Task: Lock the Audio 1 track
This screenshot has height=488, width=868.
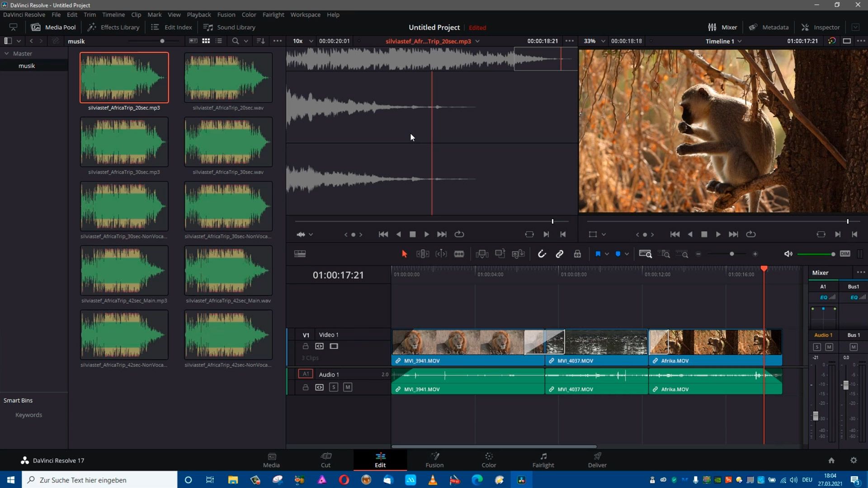Action: (305, 387)
